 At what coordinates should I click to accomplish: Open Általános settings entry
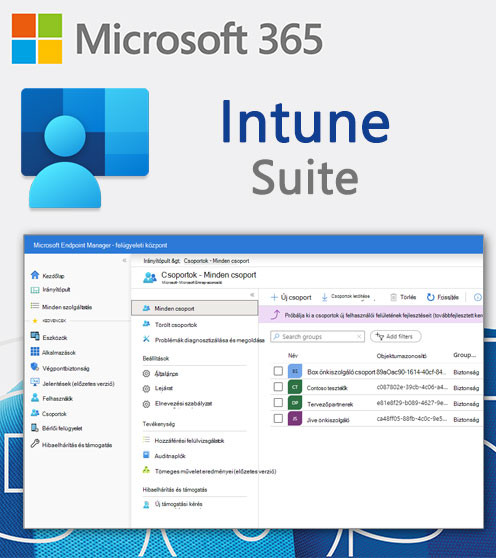click(x=166, y=374)
